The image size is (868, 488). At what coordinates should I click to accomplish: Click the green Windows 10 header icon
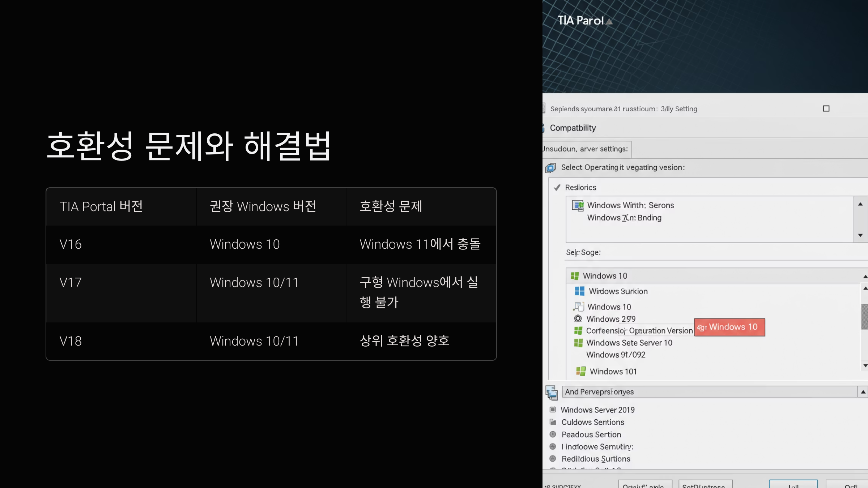(575, 276)
